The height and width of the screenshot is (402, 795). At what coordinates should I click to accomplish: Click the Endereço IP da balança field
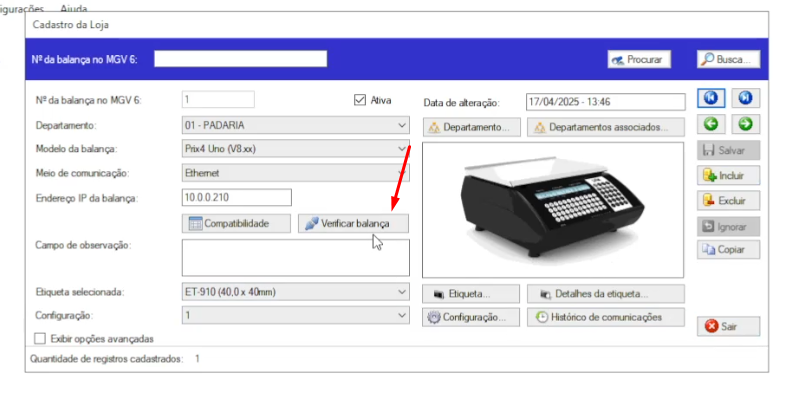click(236, 197)
